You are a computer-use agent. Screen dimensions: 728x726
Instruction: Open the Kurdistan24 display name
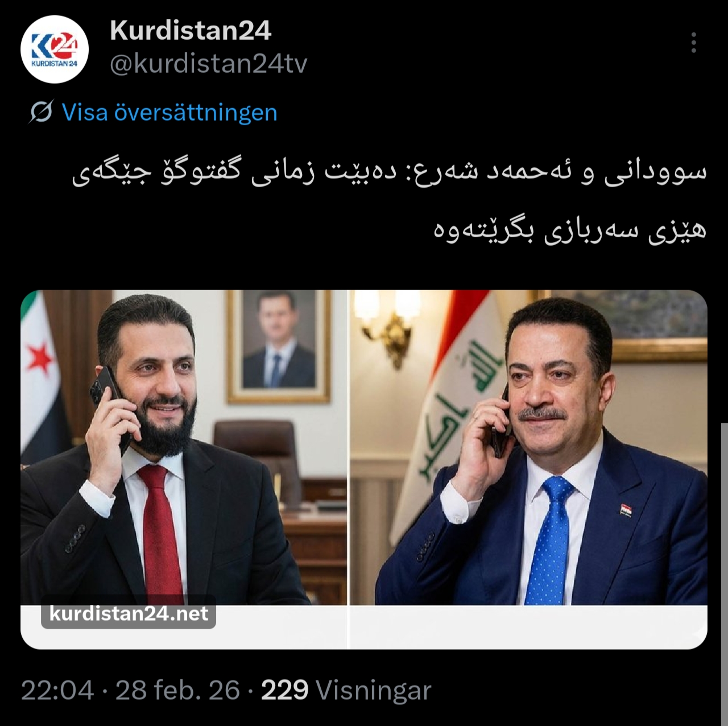191,31
